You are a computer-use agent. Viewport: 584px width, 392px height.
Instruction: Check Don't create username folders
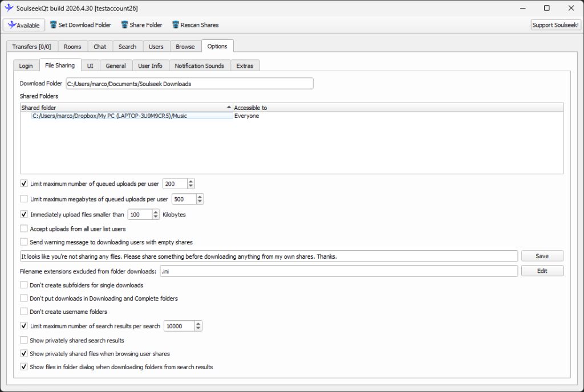[x=24, y=311]
